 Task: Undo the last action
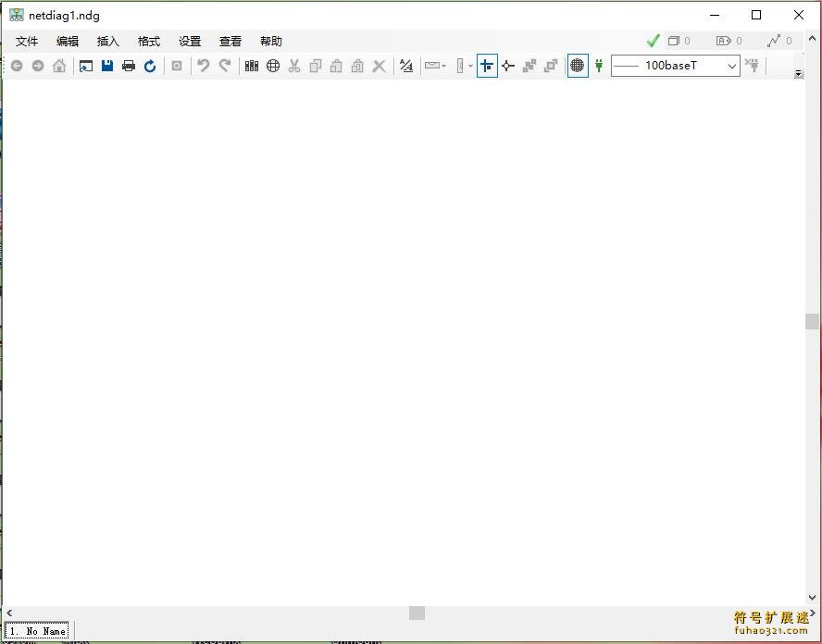(x=202, y=66)
